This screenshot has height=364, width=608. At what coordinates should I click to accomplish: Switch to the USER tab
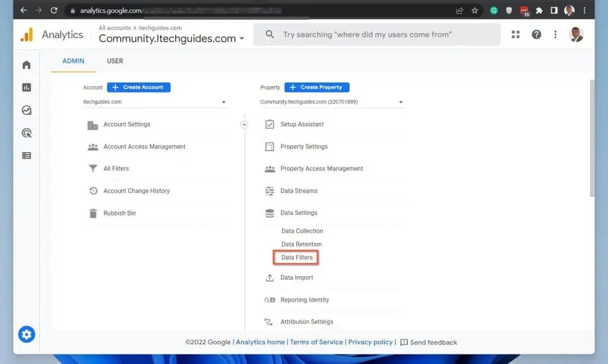point(115,61)
